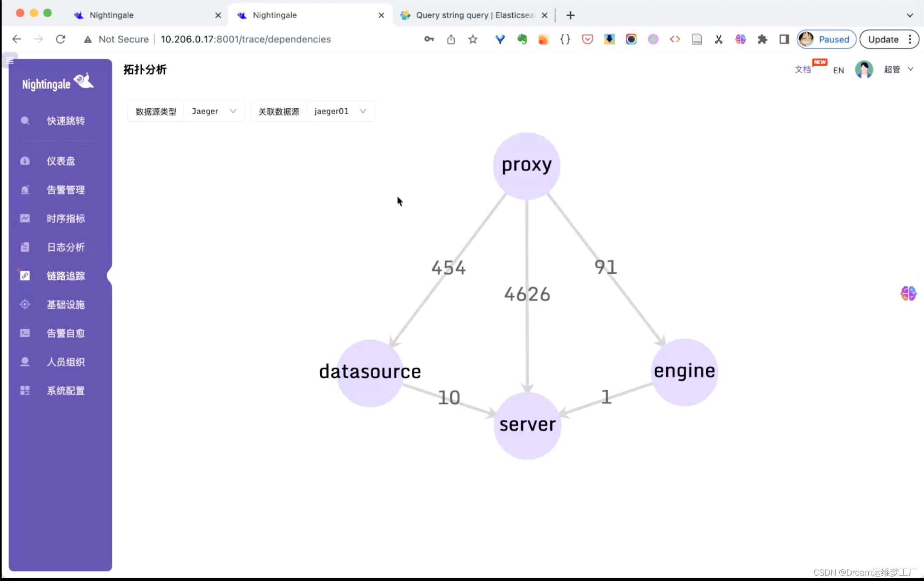Open the 文档 docs link
The height and width of the screenshot is (581, 924).
click(x=803, y=69)
